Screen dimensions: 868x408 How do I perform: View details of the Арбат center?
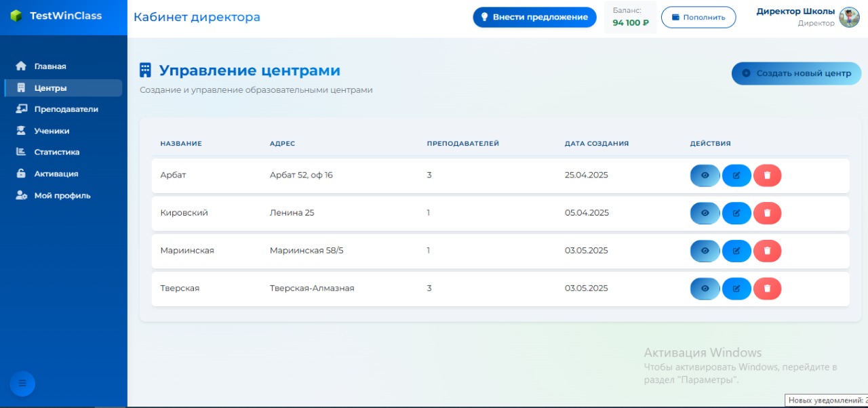(x=705, y=175)
